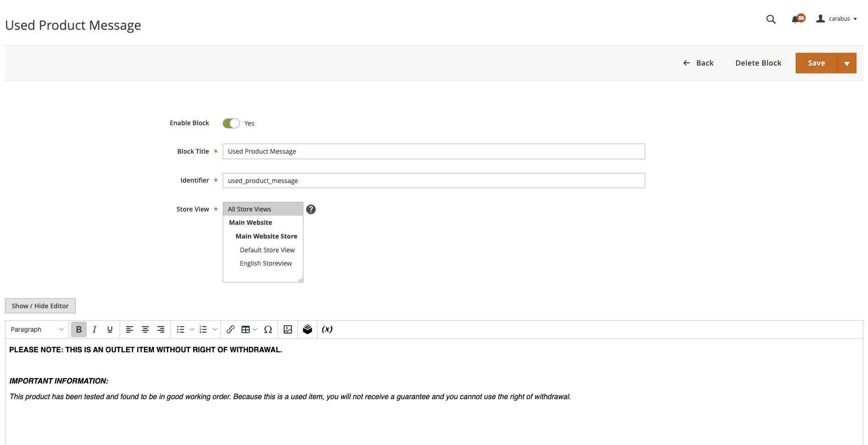Open the Paragraph format dropdown
Screen dimensions: 868x445
click(x=37, y=329)
